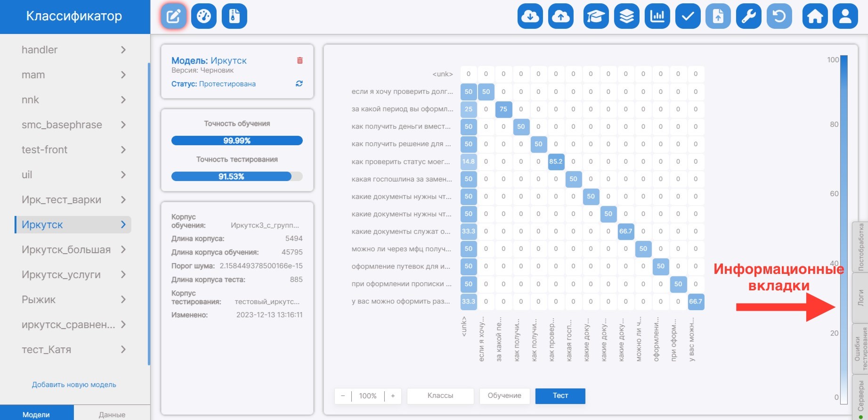Expand the smc_basephrase model entry

click(x=123, y=125)
